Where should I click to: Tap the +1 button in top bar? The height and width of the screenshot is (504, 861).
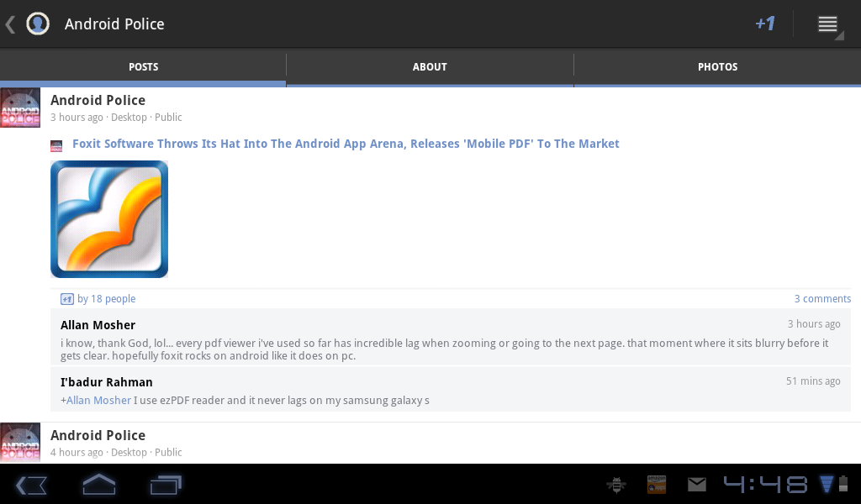pos(764,24)
